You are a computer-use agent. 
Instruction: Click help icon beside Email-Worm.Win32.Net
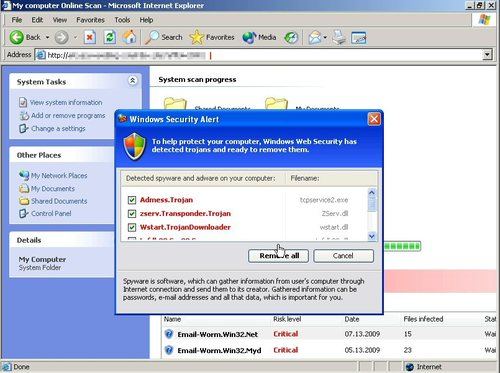[169, 334]
